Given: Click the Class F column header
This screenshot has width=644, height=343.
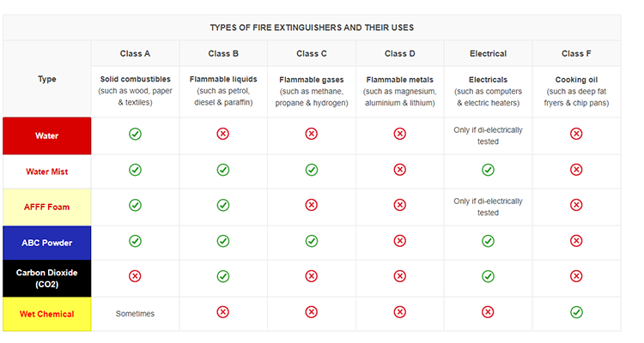Looking at the screenshot, I should (576, 53).
